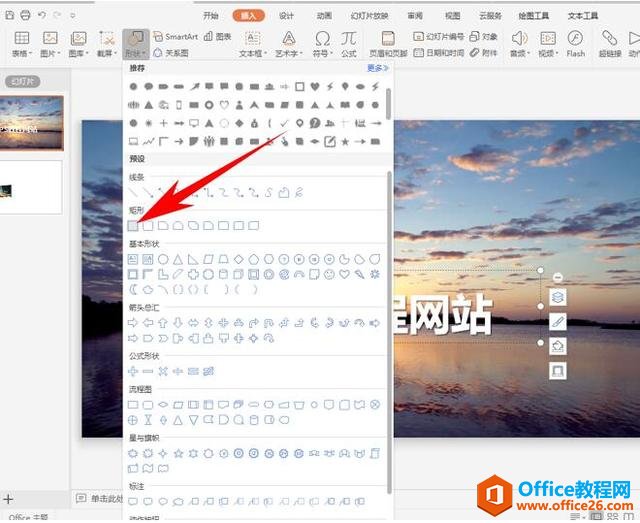Open the 艺术字 WordArt dropdown

click(289, 44)
